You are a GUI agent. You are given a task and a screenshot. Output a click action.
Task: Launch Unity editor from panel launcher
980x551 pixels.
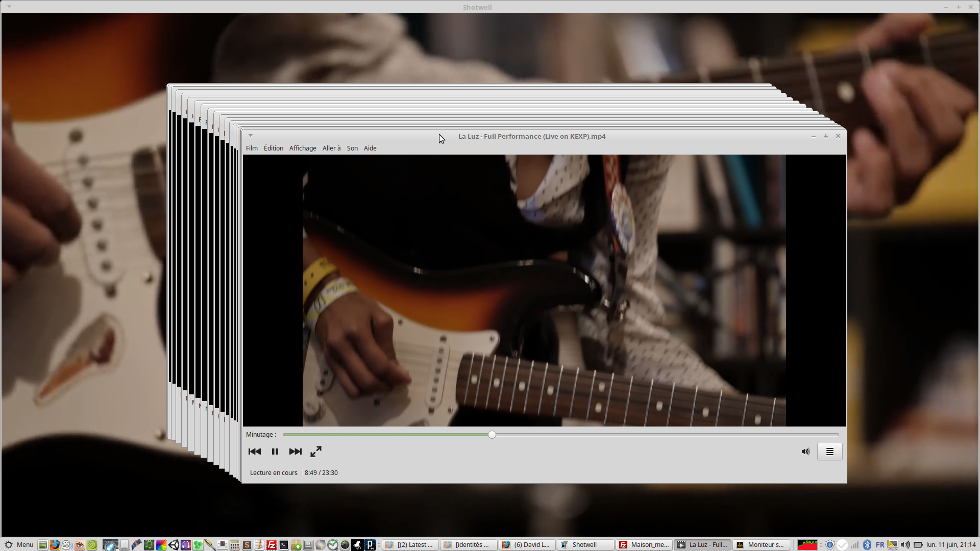coord(174,545)
